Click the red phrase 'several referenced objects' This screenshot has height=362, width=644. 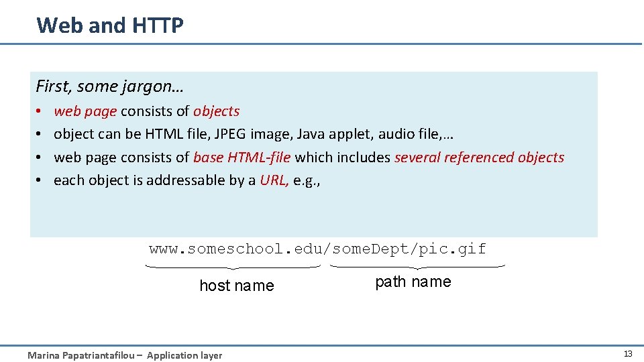tap(479, 157)
